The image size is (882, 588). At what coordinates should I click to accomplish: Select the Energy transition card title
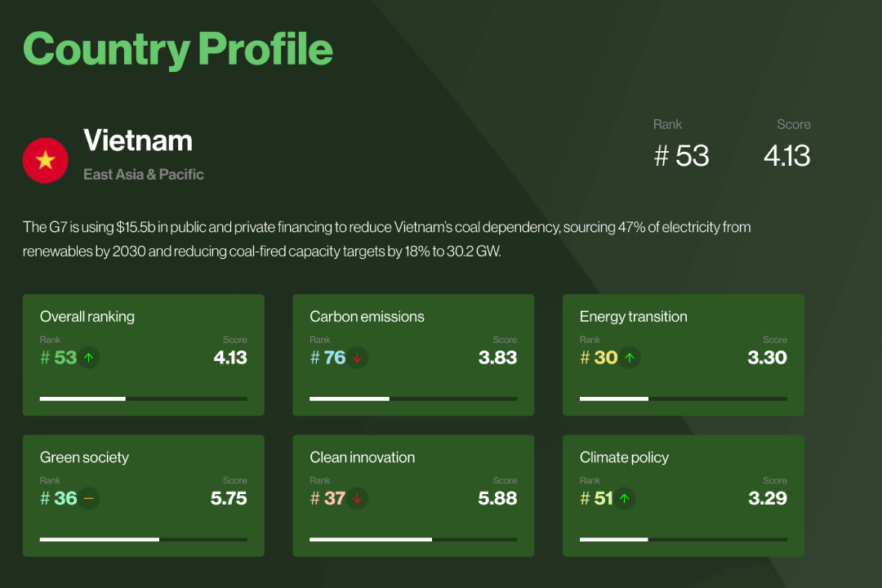pos(634,317)
